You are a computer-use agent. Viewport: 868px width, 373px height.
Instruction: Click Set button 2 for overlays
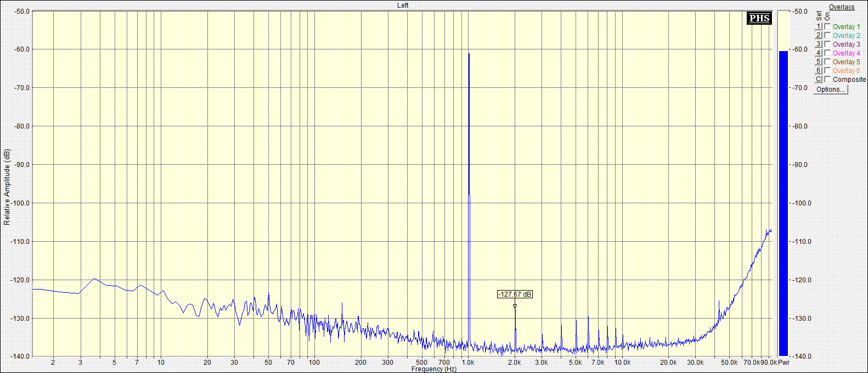(x=819, y=35)
